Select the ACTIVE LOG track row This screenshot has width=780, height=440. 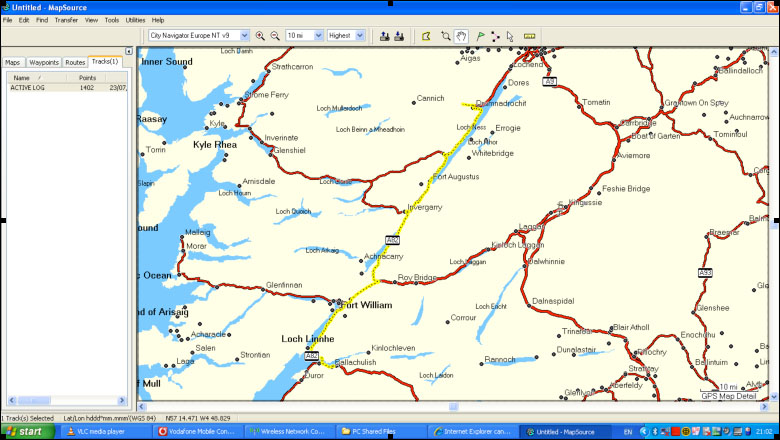coord(67,88)
